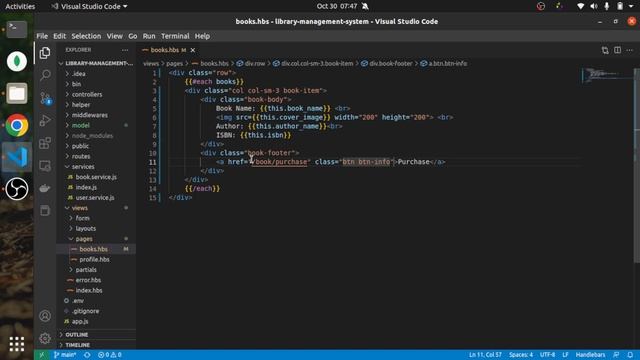640x360 pixels.
Task: Expand the helper folder
Action: coord(96,105)
